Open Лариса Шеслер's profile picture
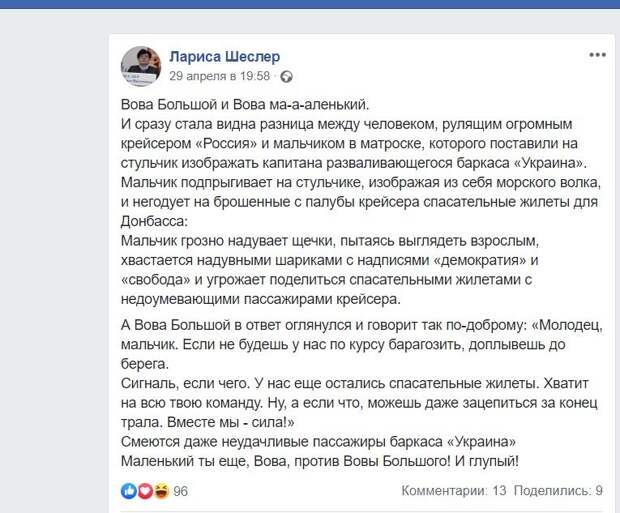The width and height of the screenshot is (620, 513). pyautogui.click(x=141, y=66)
